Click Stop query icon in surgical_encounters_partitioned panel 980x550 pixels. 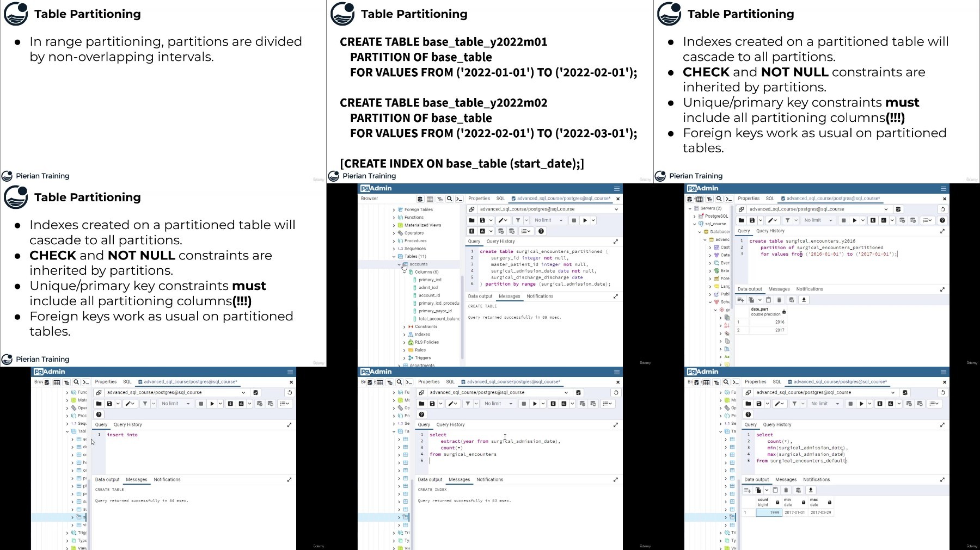coord(573,220)
